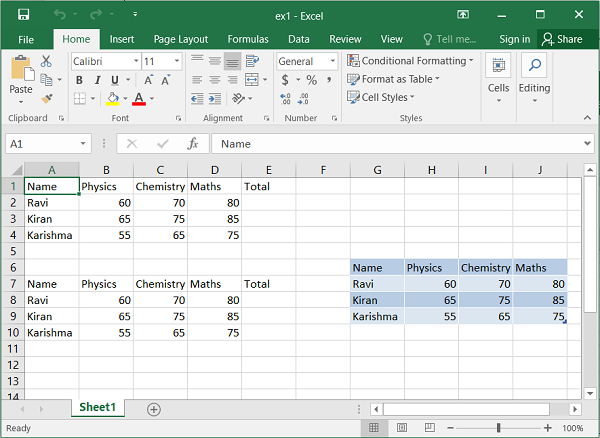600x438 pixels.
Task: Click Sign in link
Action: [514, 39]
